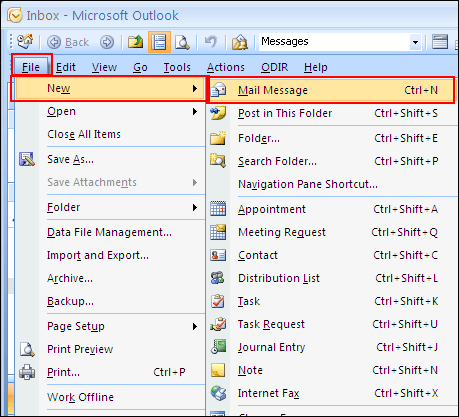Viewport: 459px width, 417px height.
Task: Create a new Note
Action: click(332, 370)
